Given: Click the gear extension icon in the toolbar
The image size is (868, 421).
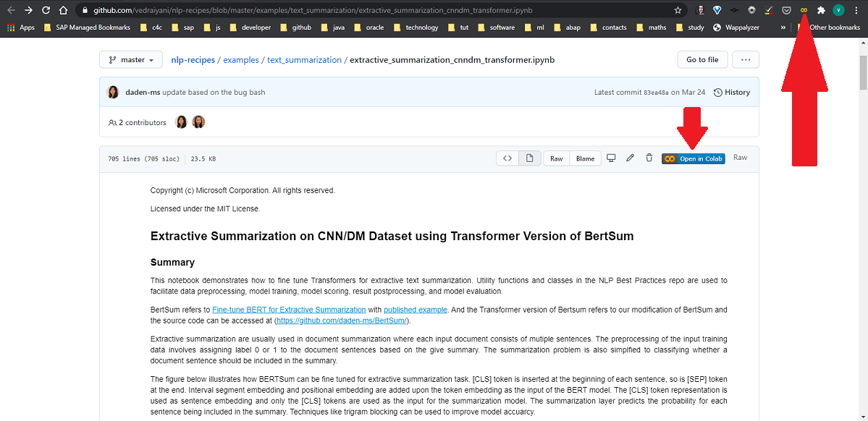Looking at the screenshot, I should (x=751, y=10).
